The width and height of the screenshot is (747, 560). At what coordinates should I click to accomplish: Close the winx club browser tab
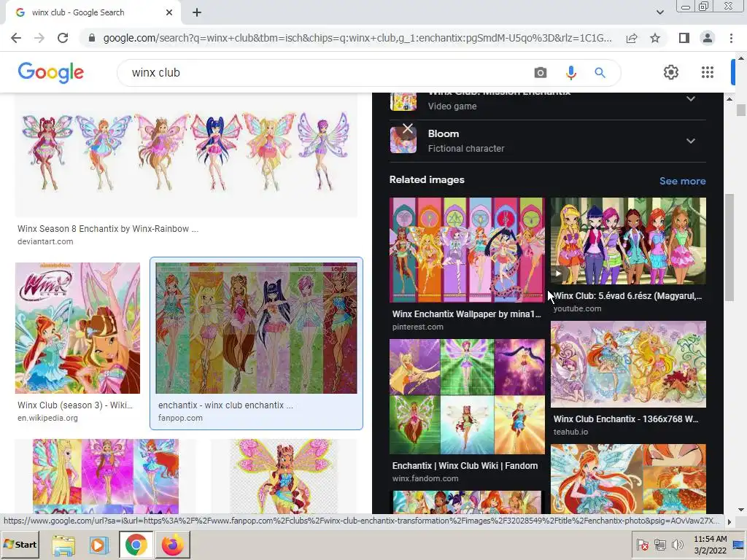click(x=169, y=12)
